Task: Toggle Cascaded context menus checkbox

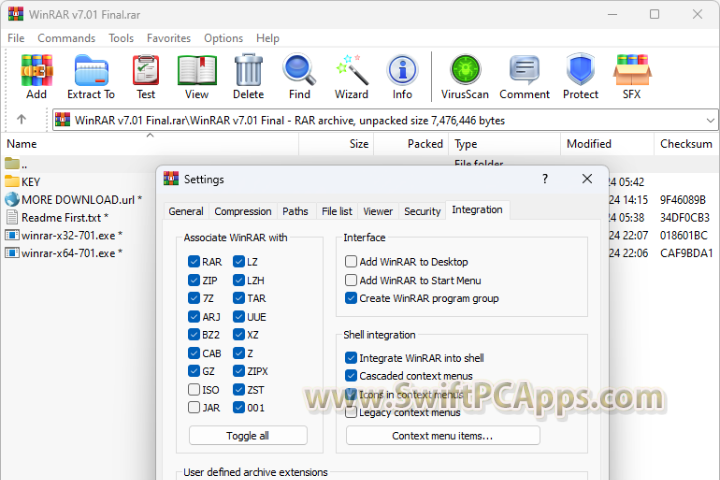Action: [351, 376]
